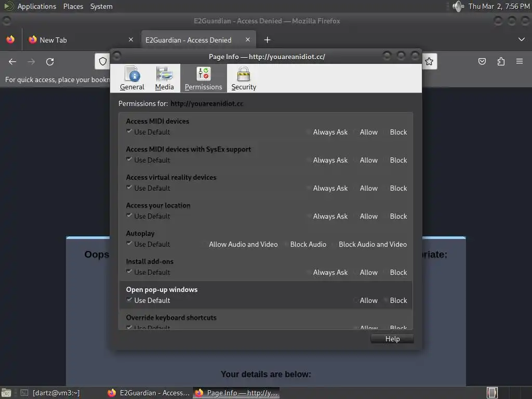This screenshot has height=399, width=532.
Task: Select Allow Audio and Video for Autoplay
Action: tap(240, 244)
